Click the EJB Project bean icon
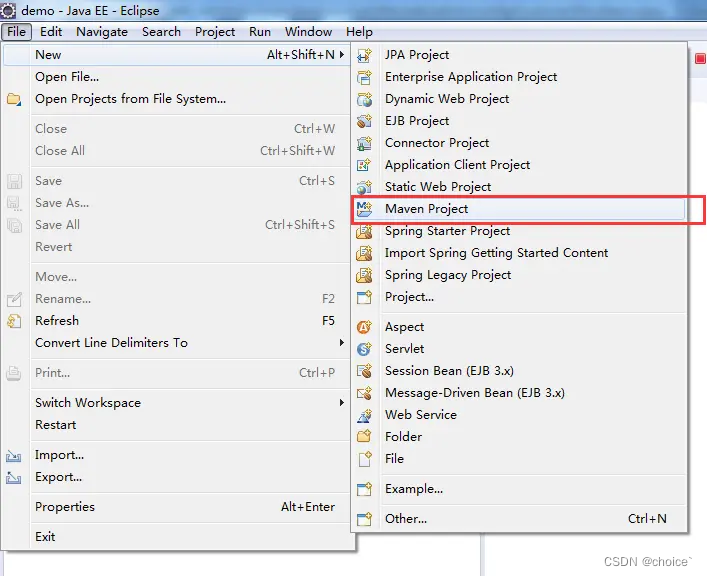This screenshot has height=576, width=707. click(x=364, y=121)
